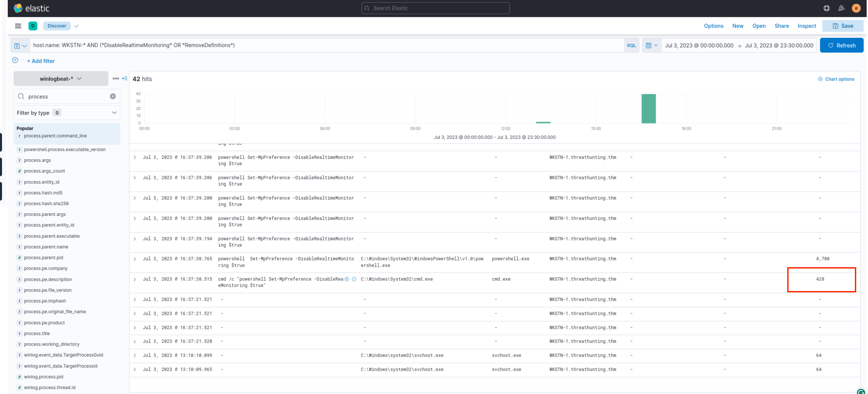Toggle the KQL query language switcher

coord(631,45)
